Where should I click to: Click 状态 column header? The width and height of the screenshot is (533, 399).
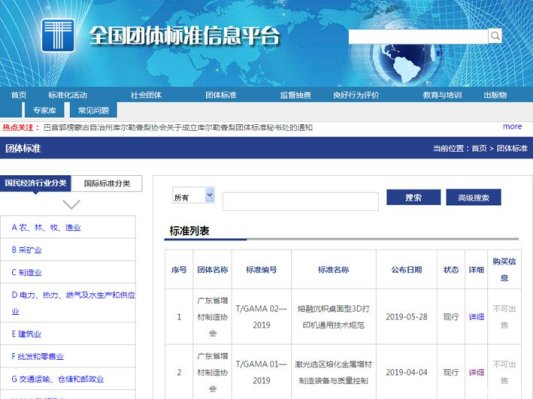point(451,270)
